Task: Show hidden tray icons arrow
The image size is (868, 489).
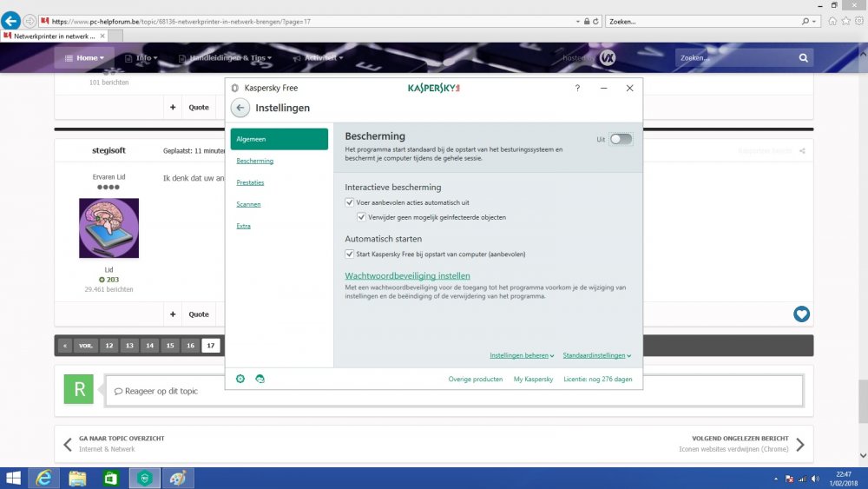Action: pos(775,479)
